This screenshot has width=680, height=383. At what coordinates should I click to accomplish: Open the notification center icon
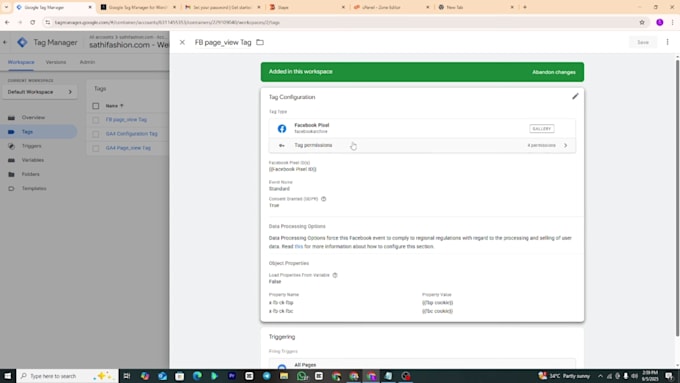pyautogui.click(x=669, y=376)
